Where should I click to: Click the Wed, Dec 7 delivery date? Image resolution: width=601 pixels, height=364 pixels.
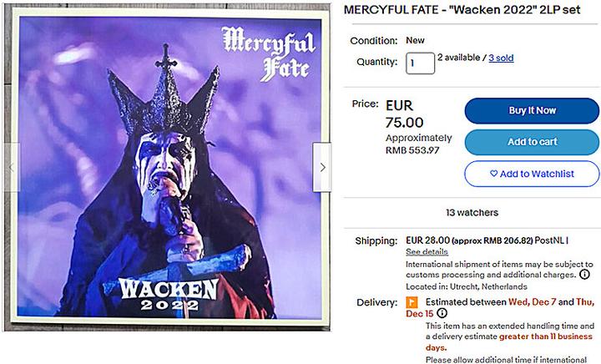click(532, 302)
